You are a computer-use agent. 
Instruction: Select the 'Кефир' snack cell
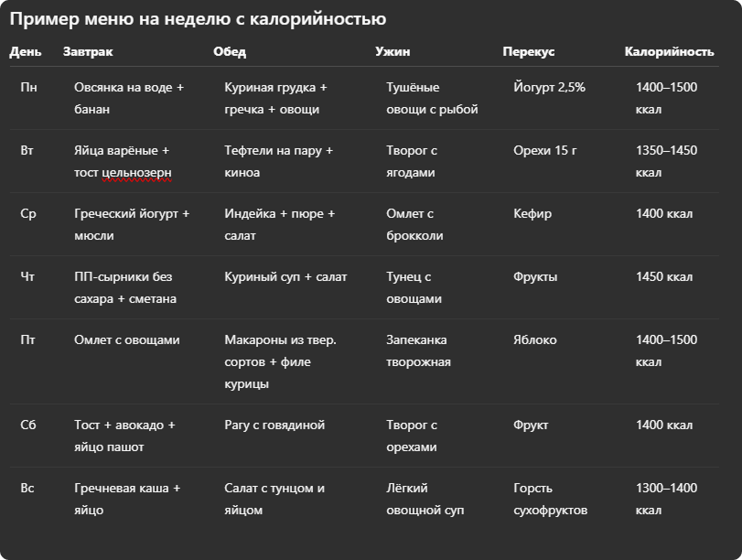[x=532, y=214]
